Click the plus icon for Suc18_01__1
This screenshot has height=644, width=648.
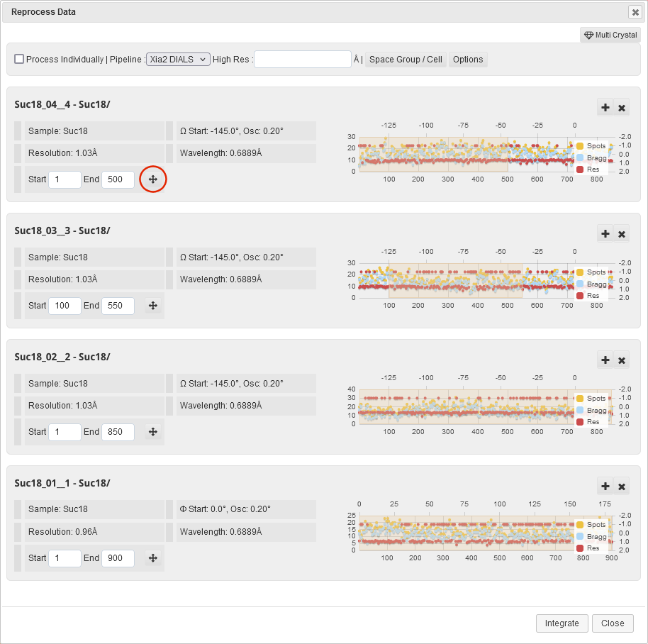coord(605,487)
